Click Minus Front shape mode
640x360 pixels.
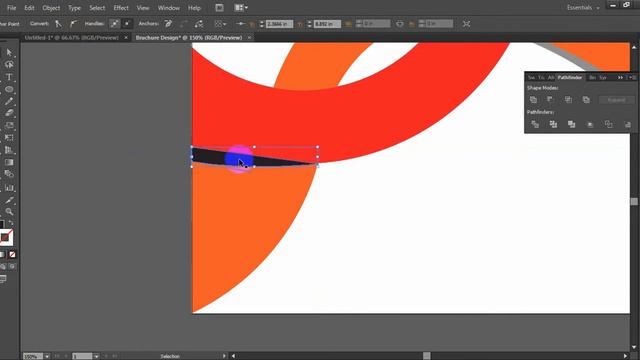point(550,100)
